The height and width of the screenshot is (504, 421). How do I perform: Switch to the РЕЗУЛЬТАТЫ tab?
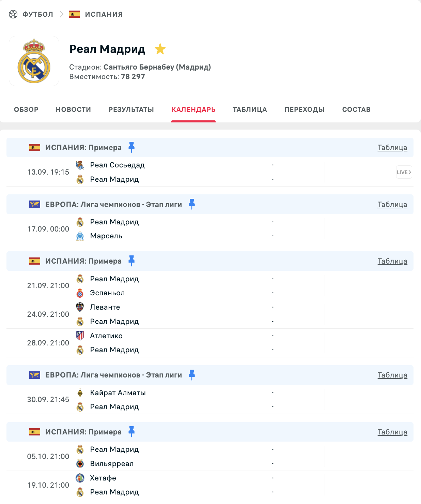pyautogui.click(x=131, y=109)
